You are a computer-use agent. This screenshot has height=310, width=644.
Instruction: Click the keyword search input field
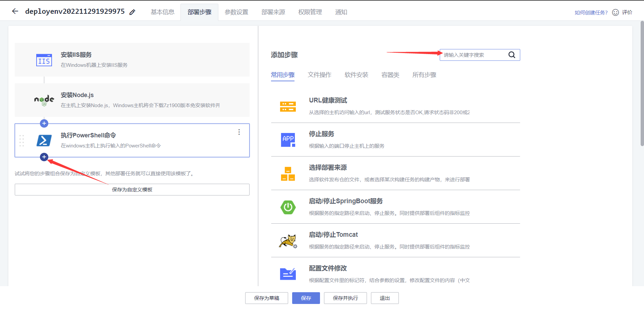tap(473, 55)
